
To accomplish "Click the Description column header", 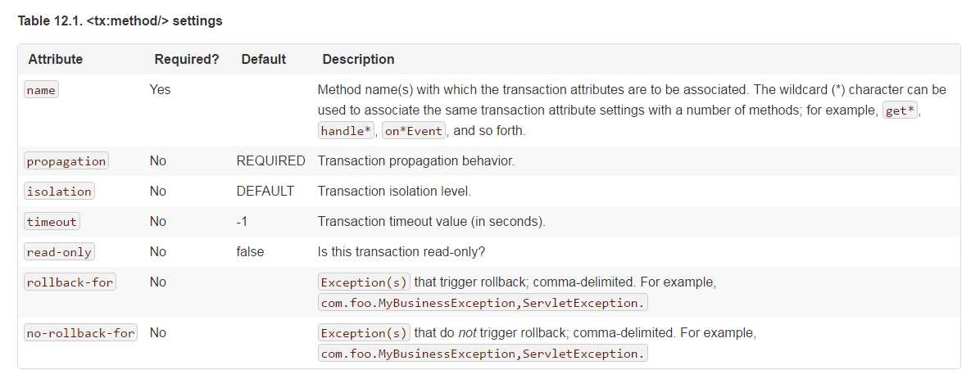I will [358, 60].
